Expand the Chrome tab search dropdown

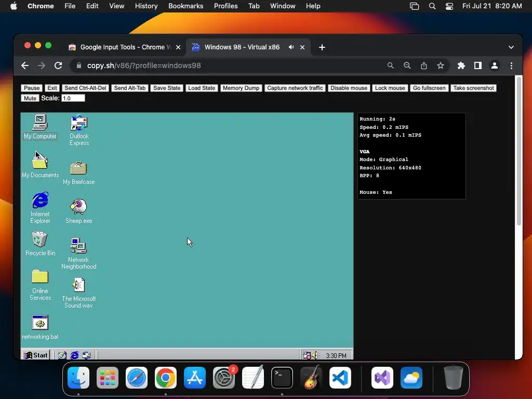(x=511, y=47)
